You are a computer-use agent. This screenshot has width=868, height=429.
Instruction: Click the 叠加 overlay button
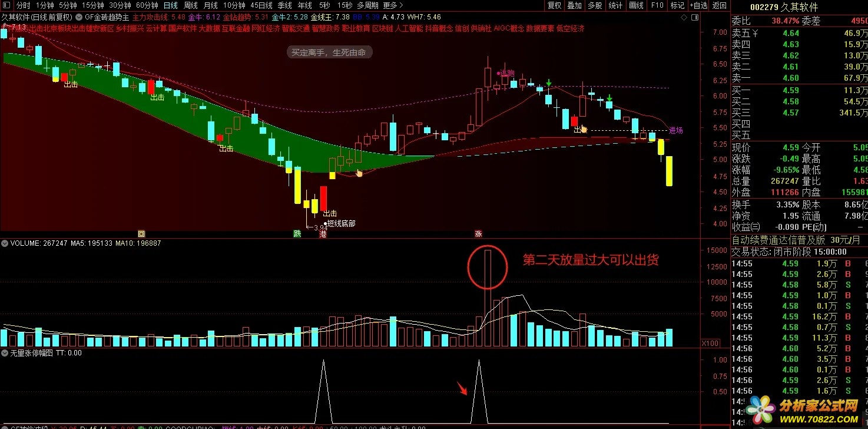pos(574,5)
